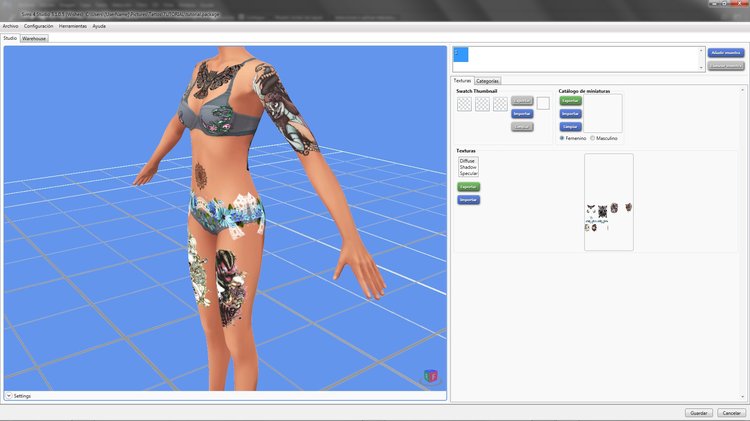750x421 pixels.
Task: Click blue Importar under the Texturas list
Action: pyautogui.click(x=468, y=199)
